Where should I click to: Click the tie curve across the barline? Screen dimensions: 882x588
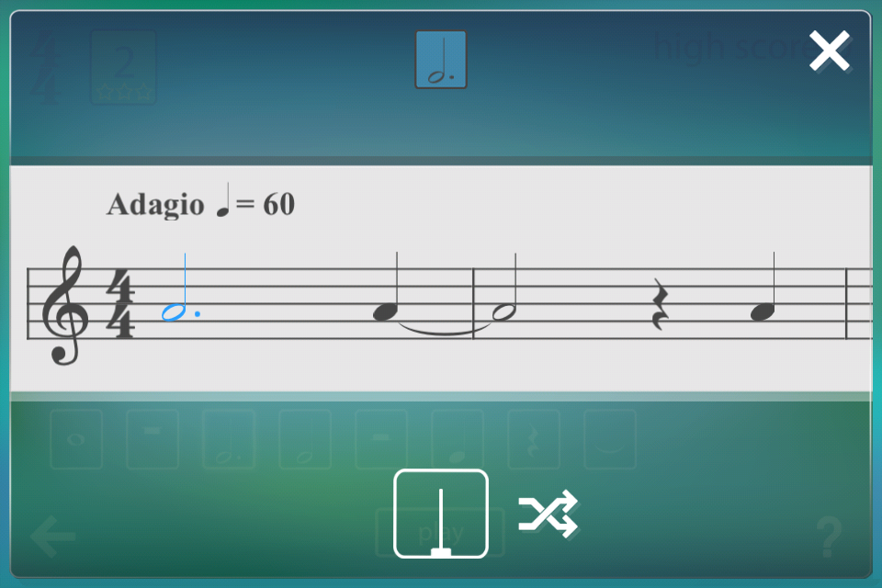[445, 329]
